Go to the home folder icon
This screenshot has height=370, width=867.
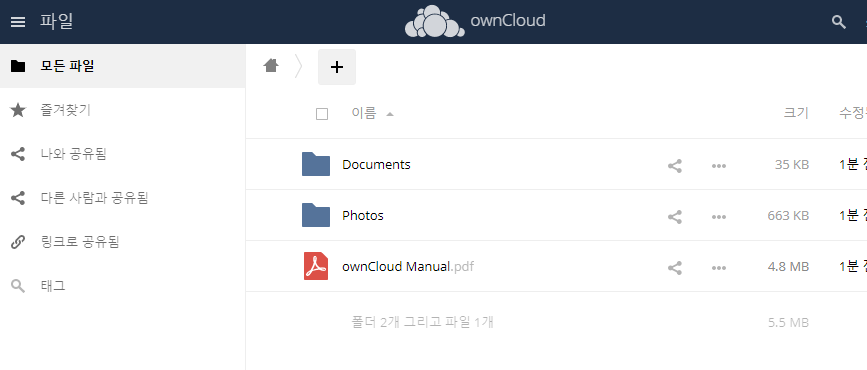[x=271, y=66]
